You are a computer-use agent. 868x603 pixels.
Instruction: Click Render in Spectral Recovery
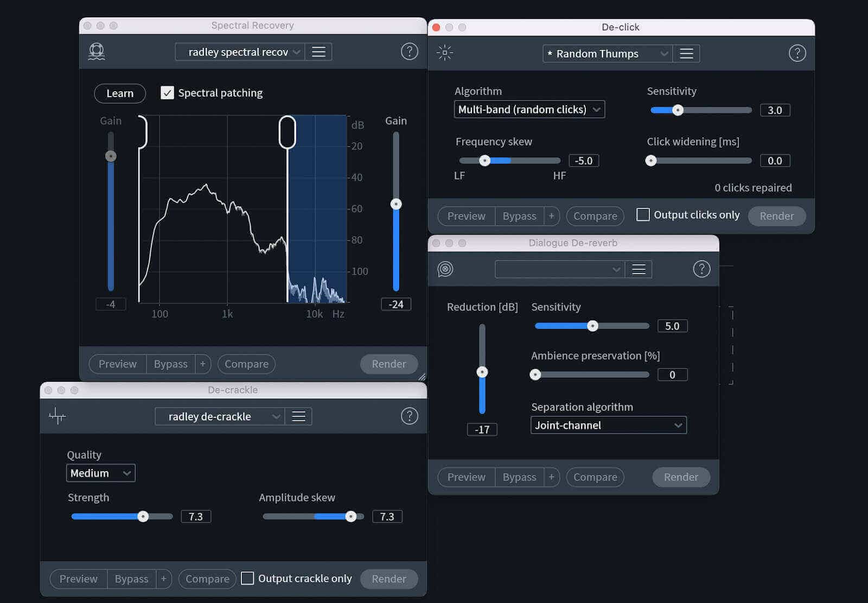(389, 364)
